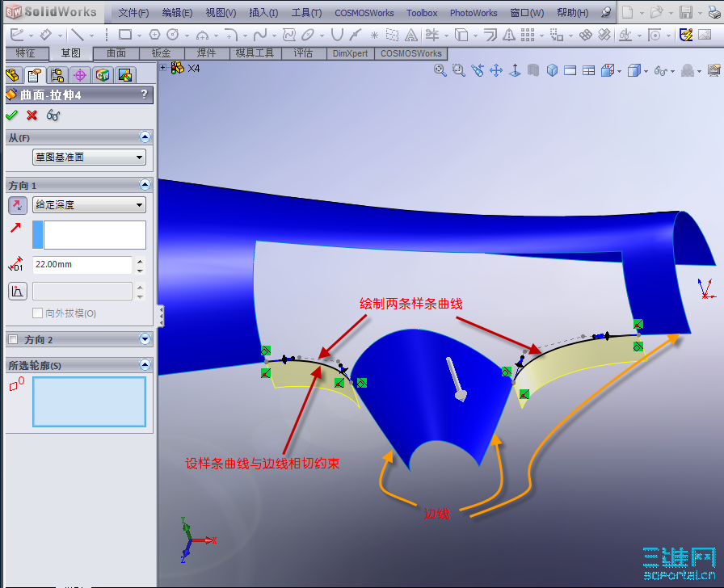This screenshot has height=588, width=724.
Task: Open the FeatureManager design tree tab
Action: pyautogui.click(x=14, y=75)
